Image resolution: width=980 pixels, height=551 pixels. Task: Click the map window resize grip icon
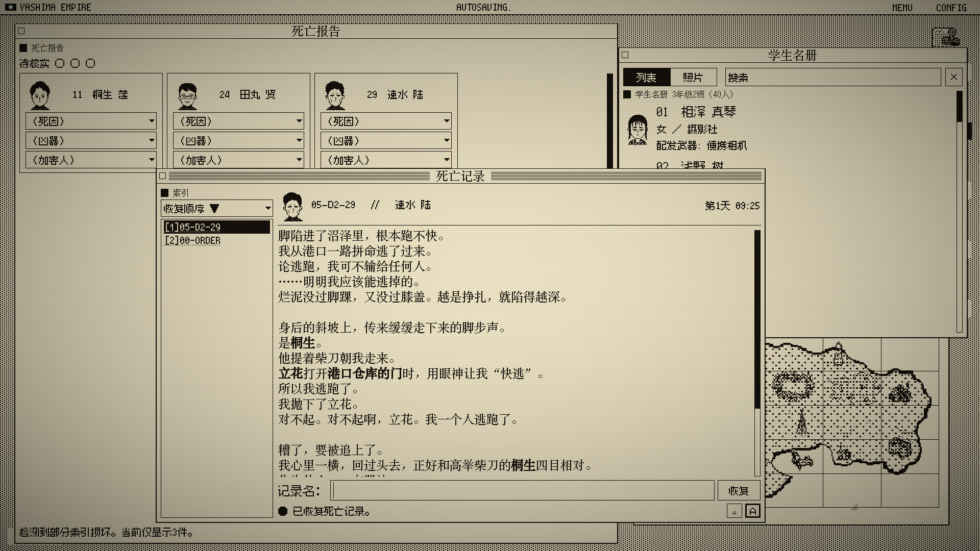tap(854, 507)
